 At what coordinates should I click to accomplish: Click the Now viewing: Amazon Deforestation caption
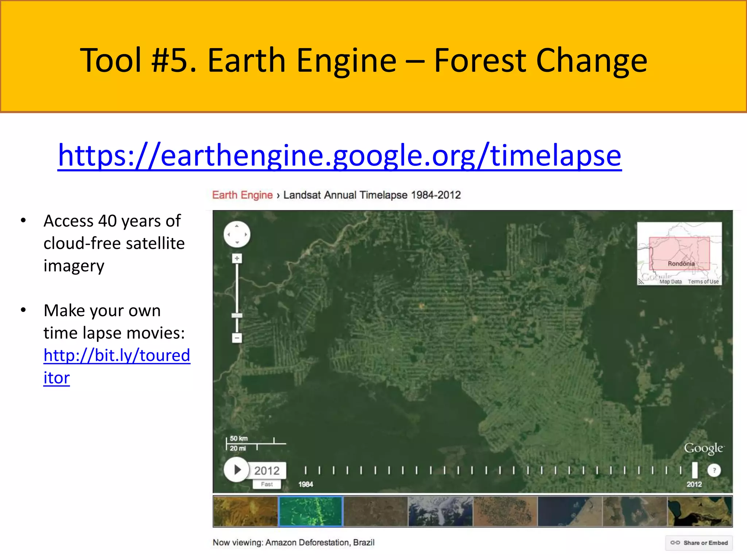(x=294, y=542)
